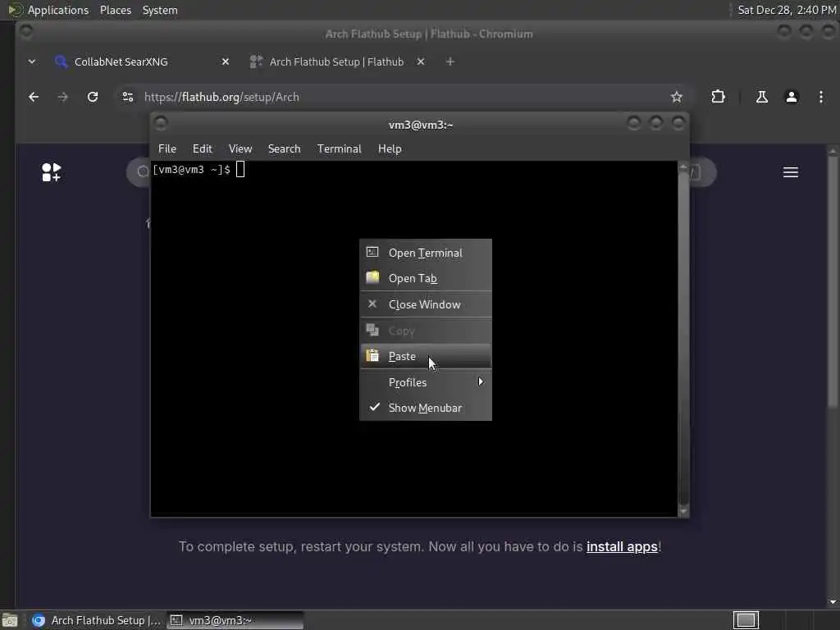Select the vm3@vm3 terminal taskbar button

[x=235, y=620]
